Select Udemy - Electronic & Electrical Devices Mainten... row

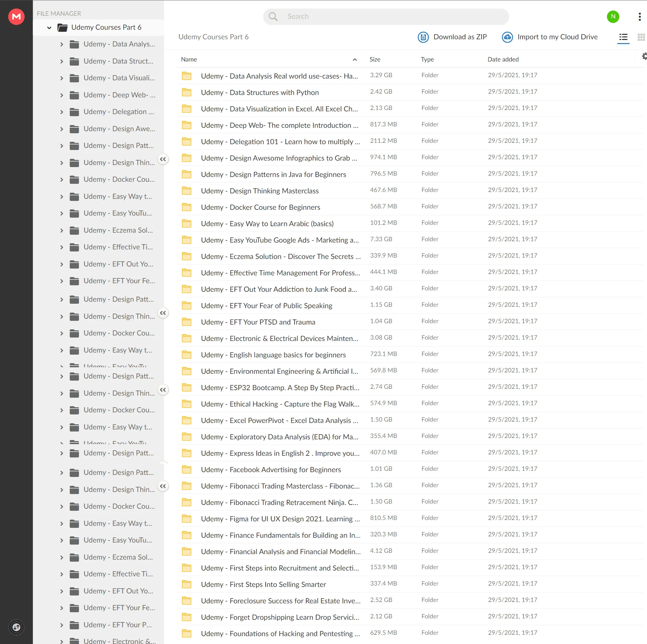(x=409, y=338)
